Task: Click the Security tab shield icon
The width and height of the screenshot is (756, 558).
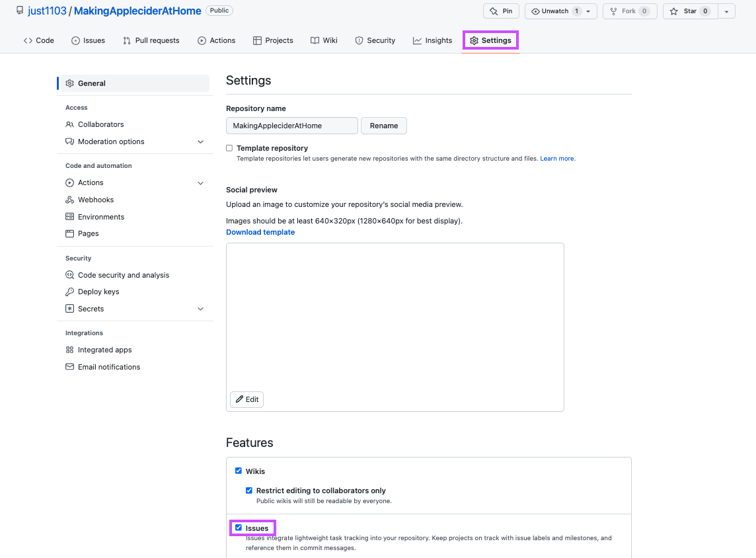Action: point(359,40)
